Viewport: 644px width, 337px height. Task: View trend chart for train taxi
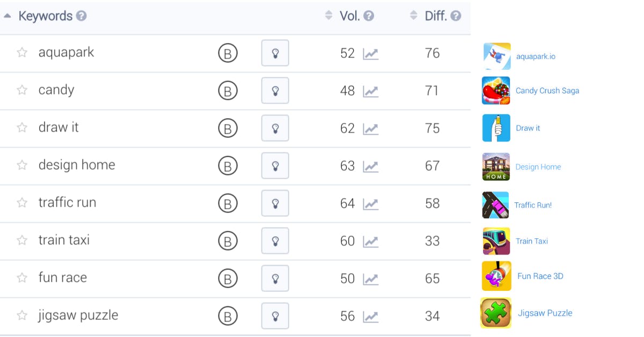(370, 241)
